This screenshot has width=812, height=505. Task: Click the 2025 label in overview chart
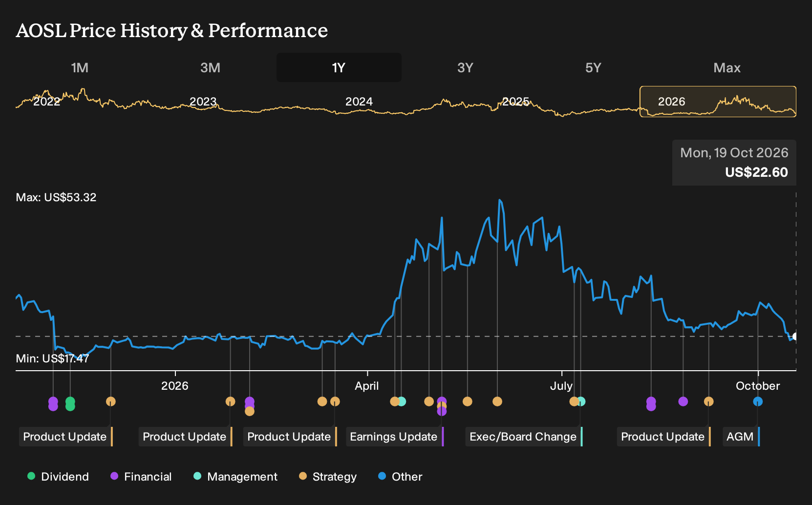pyautogui.click(x=515, y=102)
